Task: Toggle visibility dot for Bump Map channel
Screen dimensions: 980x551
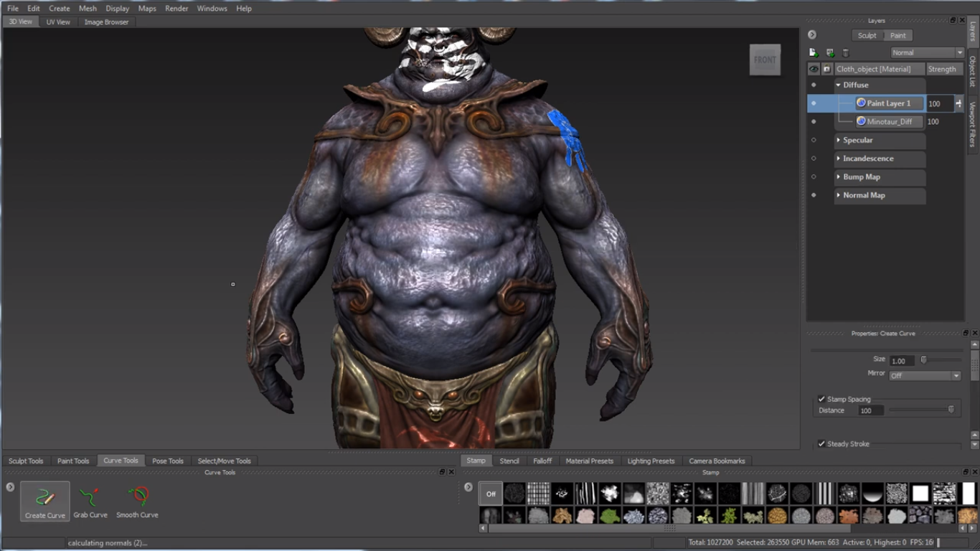Action: click(814, 176)
